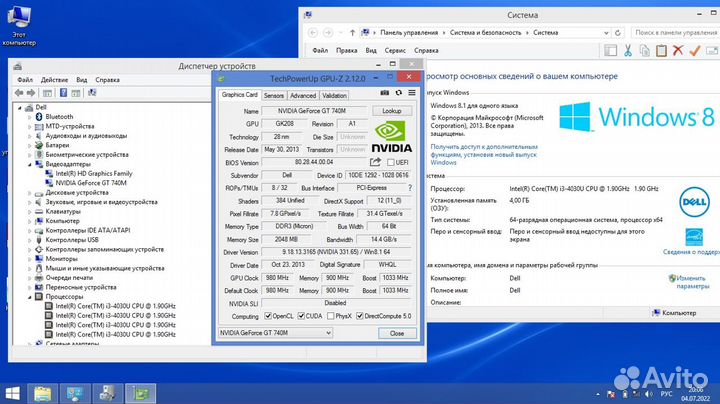Screen dimensions: 720x404
Task: Click the 'Поиск в панели управления' search field
Action: [675, 33]
